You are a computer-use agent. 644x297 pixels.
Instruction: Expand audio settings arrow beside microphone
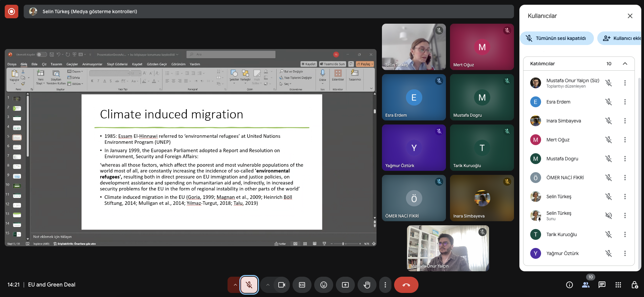[x=235, y=285]
